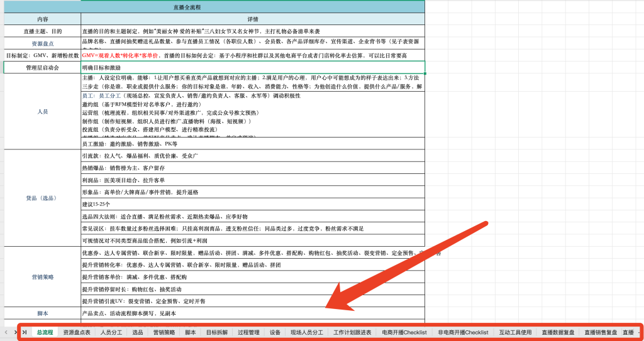Open the 脚本 sheet tab
The image size is (644, 341).
pyautogui.click(x=191, y=332)
